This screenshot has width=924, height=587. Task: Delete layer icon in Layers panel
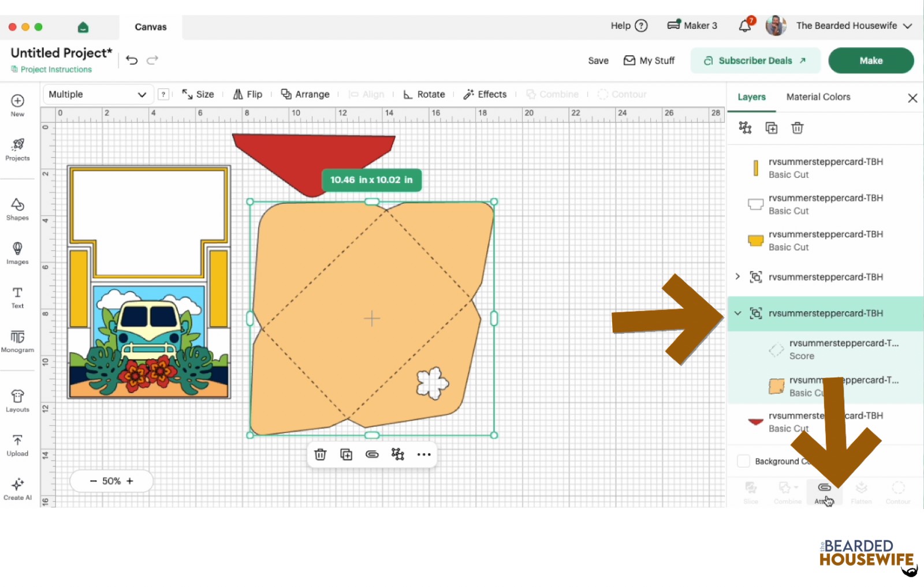pyautogui.click(x=797, y=128)
